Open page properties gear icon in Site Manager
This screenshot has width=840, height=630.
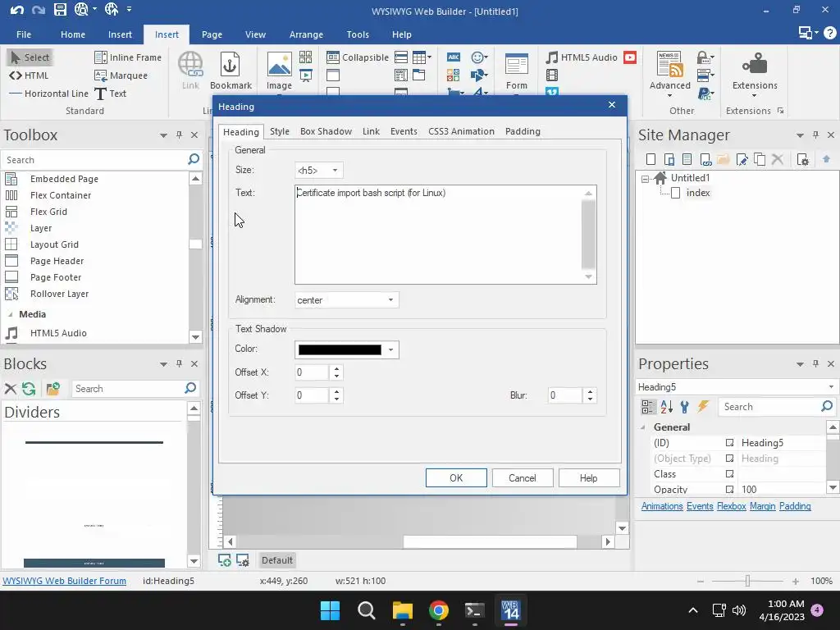[x=802, y=159]
